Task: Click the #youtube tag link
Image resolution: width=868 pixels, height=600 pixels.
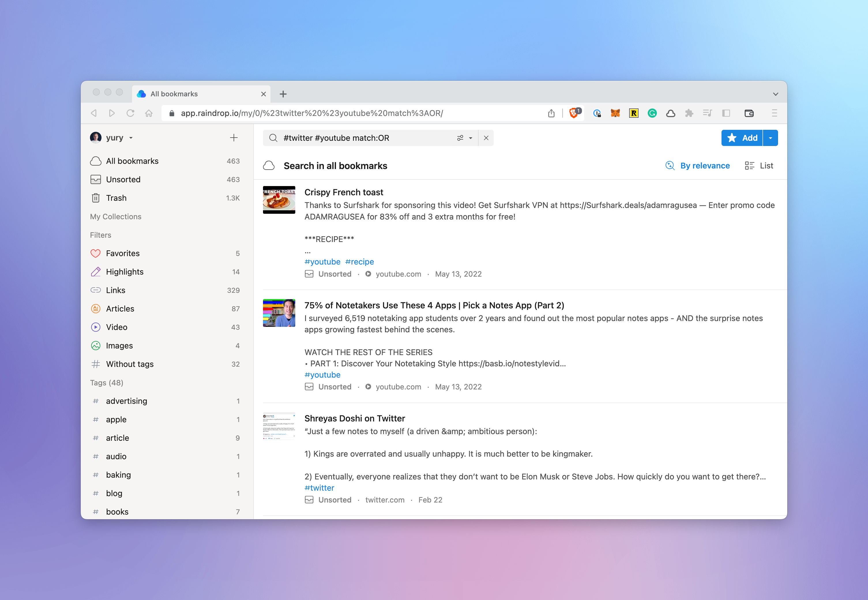Action: click(x=321, y=261)
